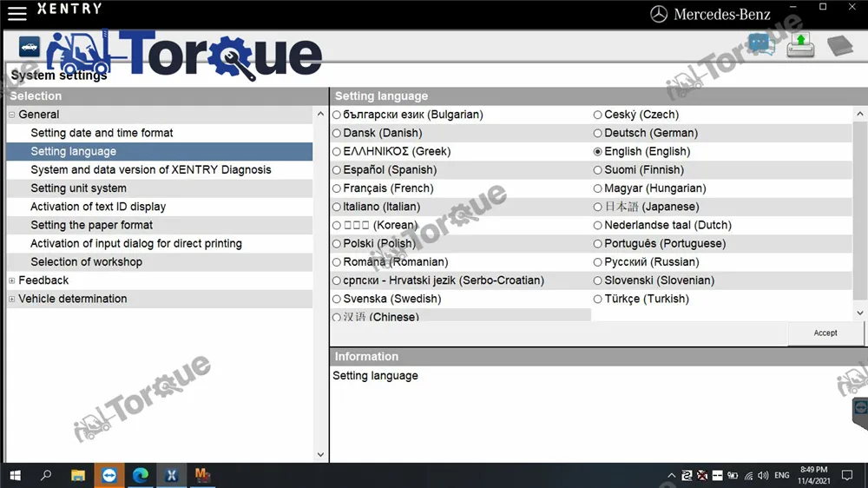Choose Dansk (Danish) language option

point(337,133)
